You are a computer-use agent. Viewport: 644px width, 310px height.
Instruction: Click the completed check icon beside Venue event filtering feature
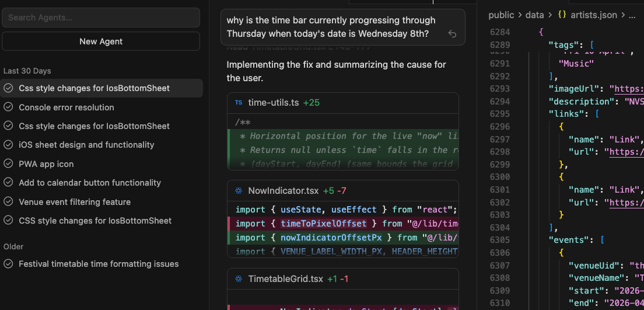8,202
